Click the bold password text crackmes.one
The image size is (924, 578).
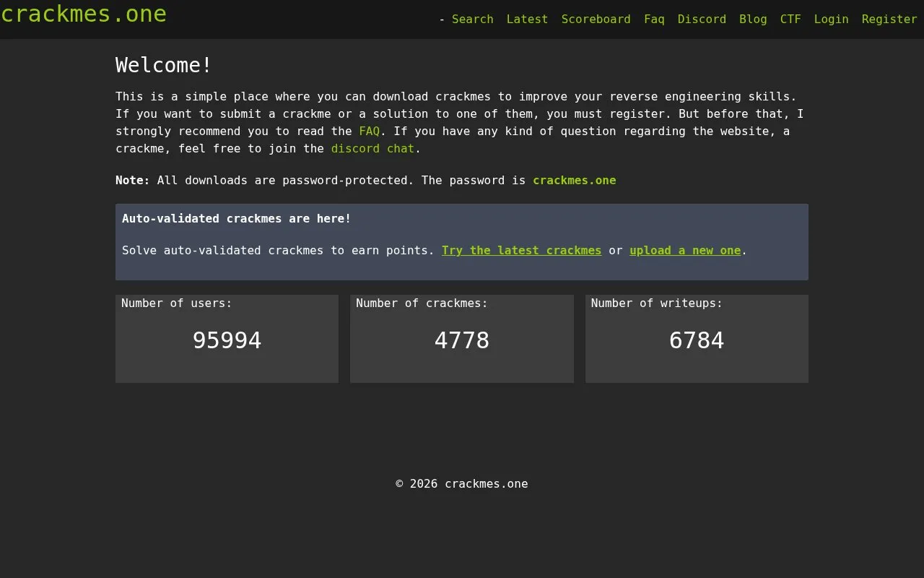(575, 180)
